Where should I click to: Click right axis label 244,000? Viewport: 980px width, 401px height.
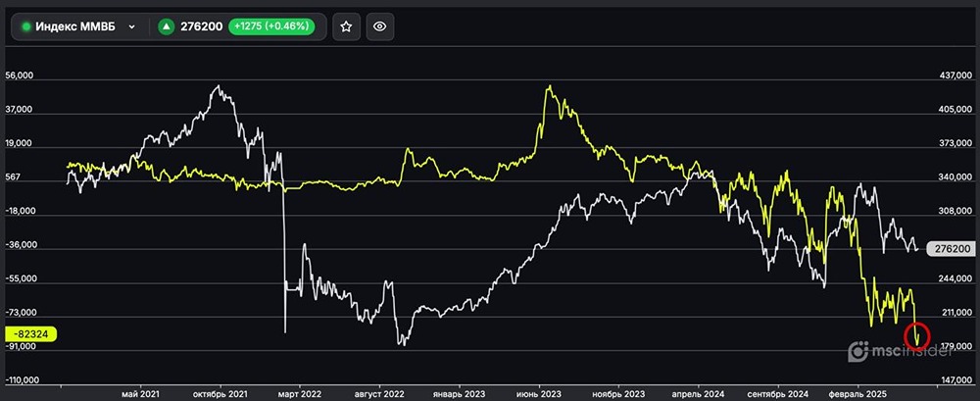click(955, 279)
